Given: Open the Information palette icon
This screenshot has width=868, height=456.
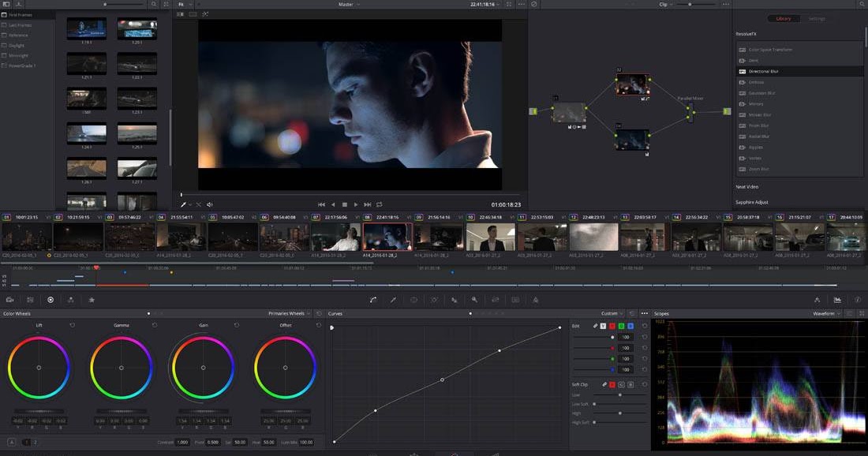Looking at the screenshot, I should pos(858,299).
